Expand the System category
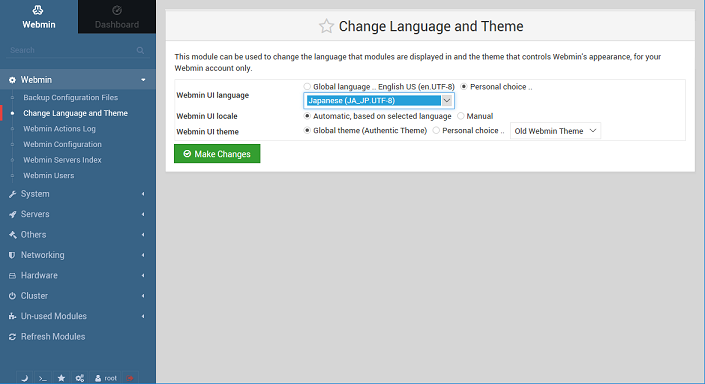705x384 pixels. [x=78, y=194]
